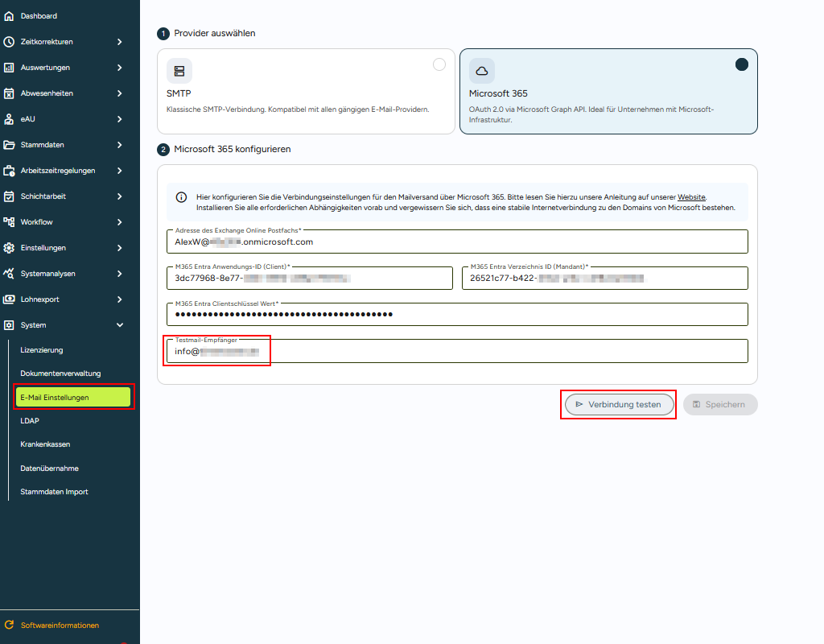The height and width of the screenshot is (644, 824).
Task: Go to the Dashboard label
Action: coord(39,16)
